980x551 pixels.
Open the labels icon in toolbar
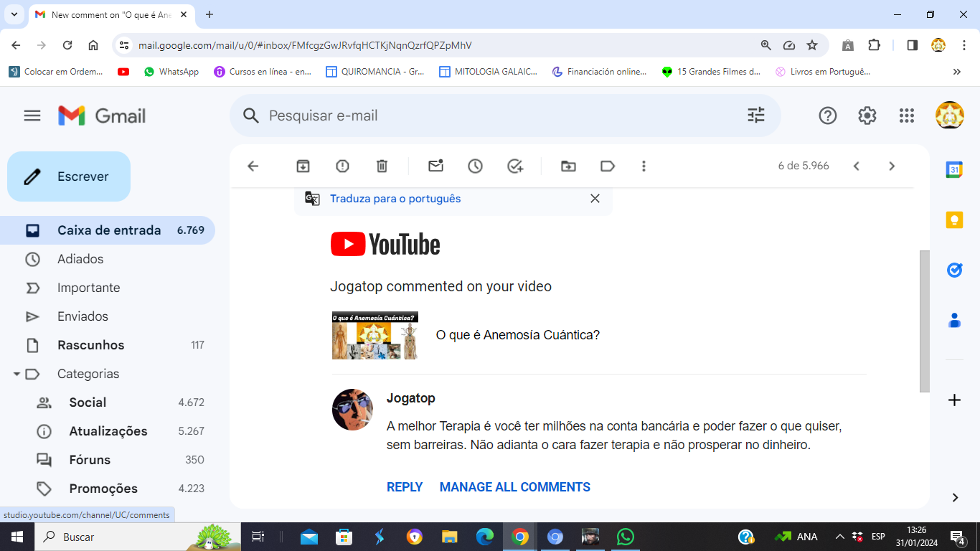tap(608, 166)
